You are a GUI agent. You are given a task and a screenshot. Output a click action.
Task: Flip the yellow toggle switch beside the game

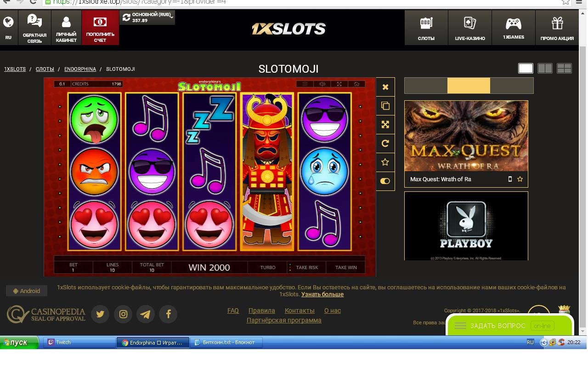click(385, 181)
